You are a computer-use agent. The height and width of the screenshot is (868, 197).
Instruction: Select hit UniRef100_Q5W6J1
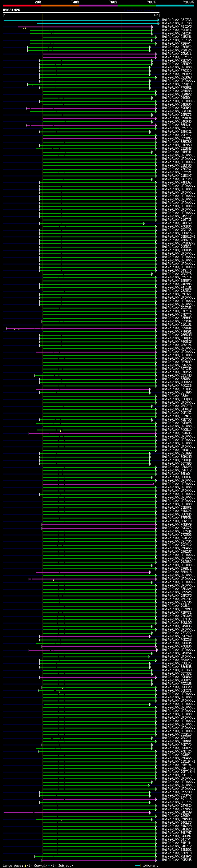pos(176,54)
